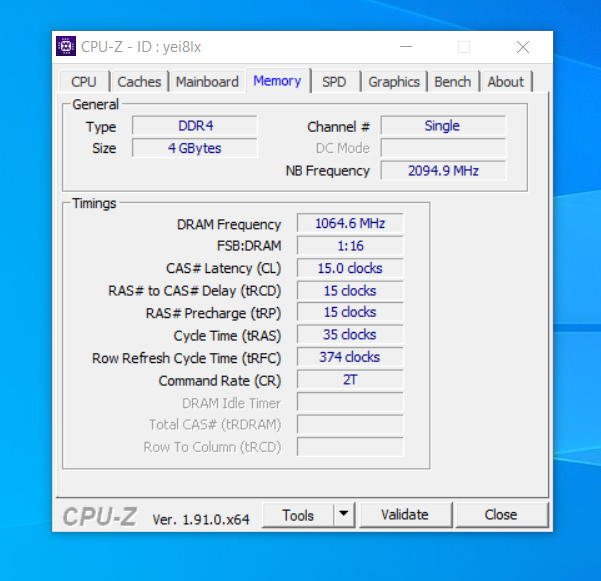The image size is (601, 581).
Task: Click the Command Rate 2T field
Action: click(x=350, y=380)
